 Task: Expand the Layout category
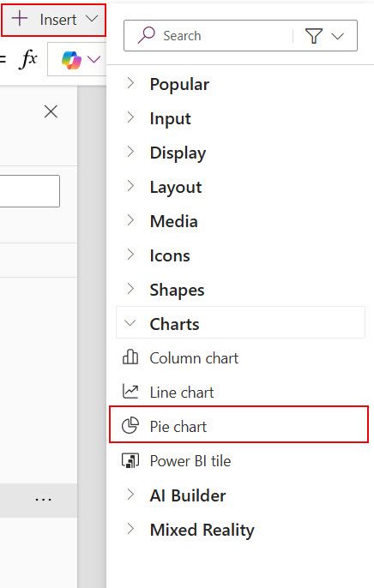240,187
